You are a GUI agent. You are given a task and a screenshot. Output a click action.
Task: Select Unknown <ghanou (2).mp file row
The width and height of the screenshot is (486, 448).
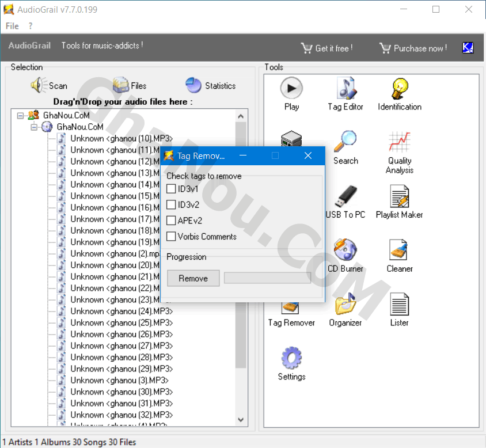(x=115, y=253)
